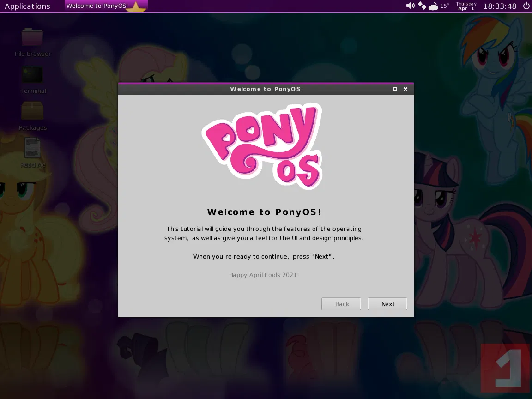Open File Browser desktop icon
This screenshot has height=399, width=532.
click(33, 42)
